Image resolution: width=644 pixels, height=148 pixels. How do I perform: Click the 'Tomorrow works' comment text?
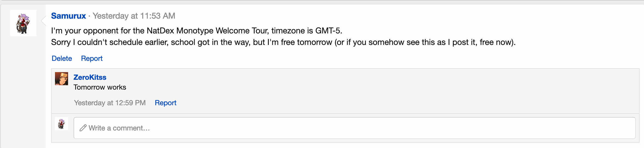coord(100,87)
